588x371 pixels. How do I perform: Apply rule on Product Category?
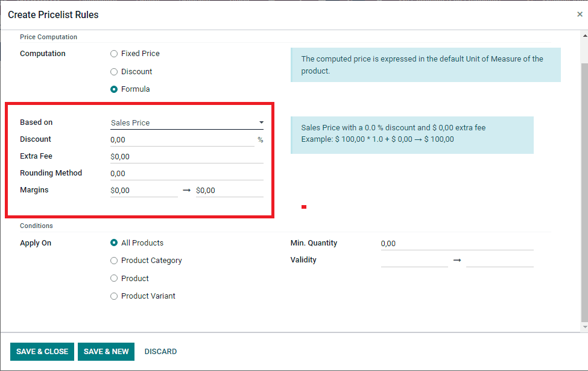pos(113,260)
